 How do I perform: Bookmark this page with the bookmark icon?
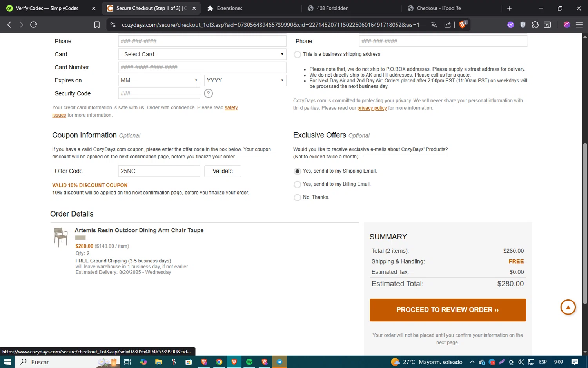(97, 25)
